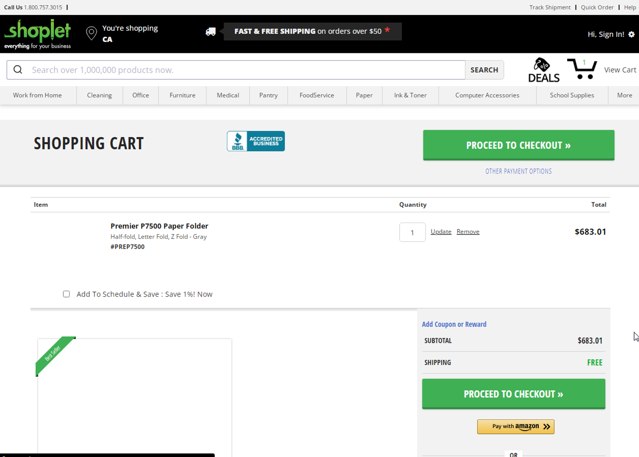Click the $683.01 item total

point(590,232)
